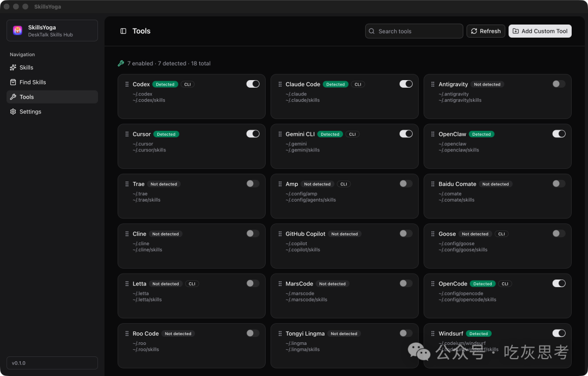This screenshot has height=376, width=588.
Task: Click the drag handle on Claude Code card
Action: tap(280, 84)
